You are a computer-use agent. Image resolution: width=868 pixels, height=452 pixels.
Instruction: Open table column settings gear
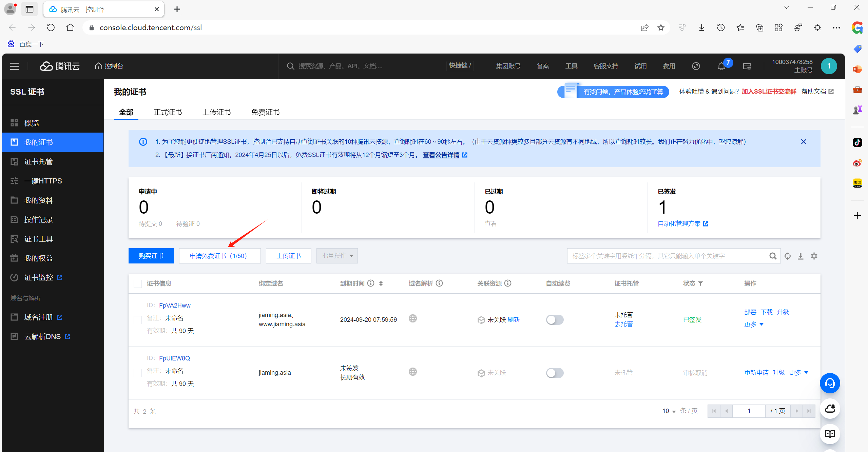[x=814, y=256]
